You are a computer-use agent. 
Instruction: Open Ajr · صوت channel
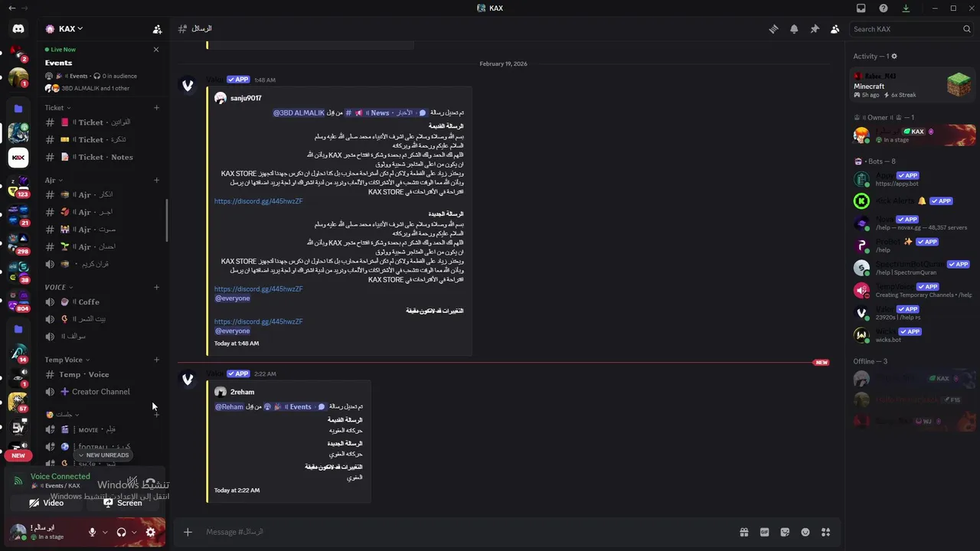click(x=102, y=230)
